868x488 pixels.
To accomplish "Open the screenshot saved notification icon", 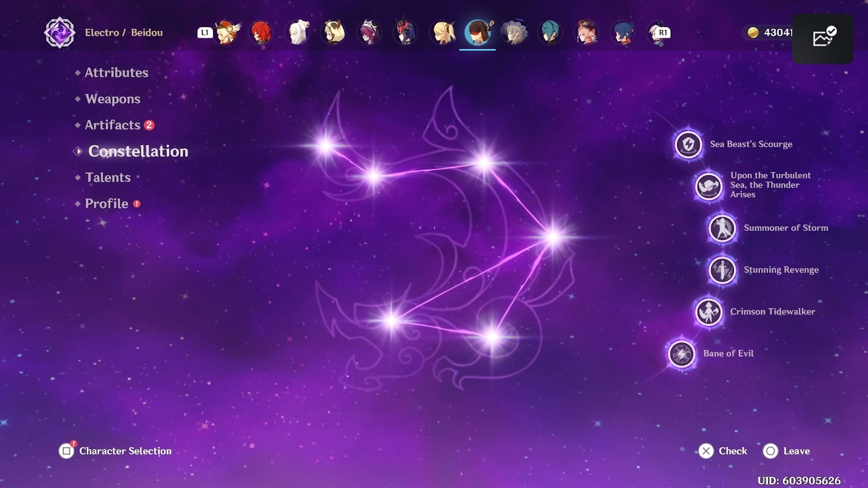I will [x=824, y=37].
